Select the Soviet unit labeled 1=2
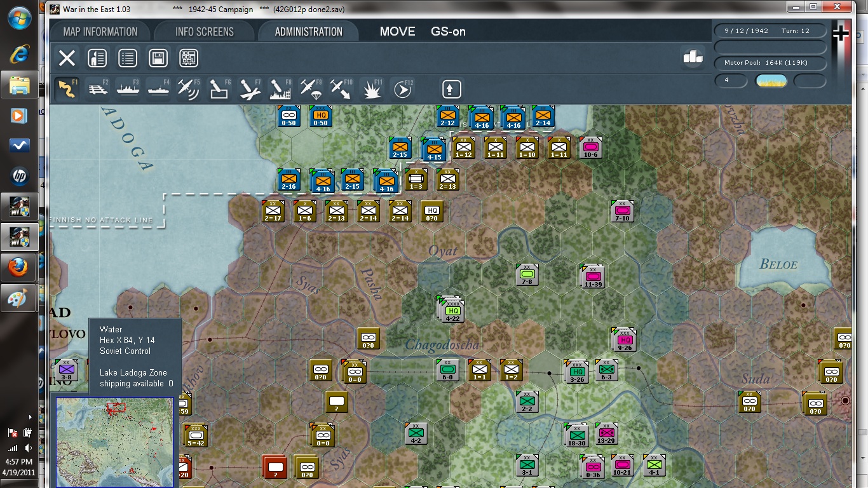Viewport: 868px width, 488px height. [512, 370]
